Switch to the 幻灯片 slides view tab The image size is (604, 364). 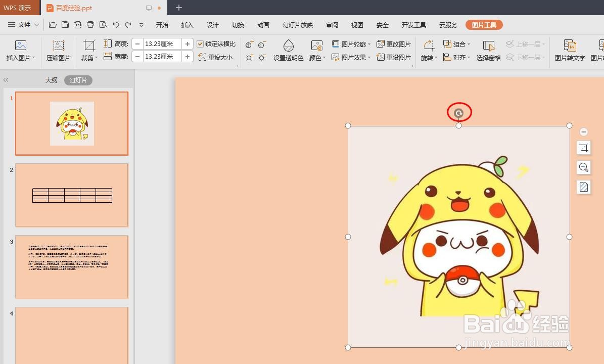(78, 80)
